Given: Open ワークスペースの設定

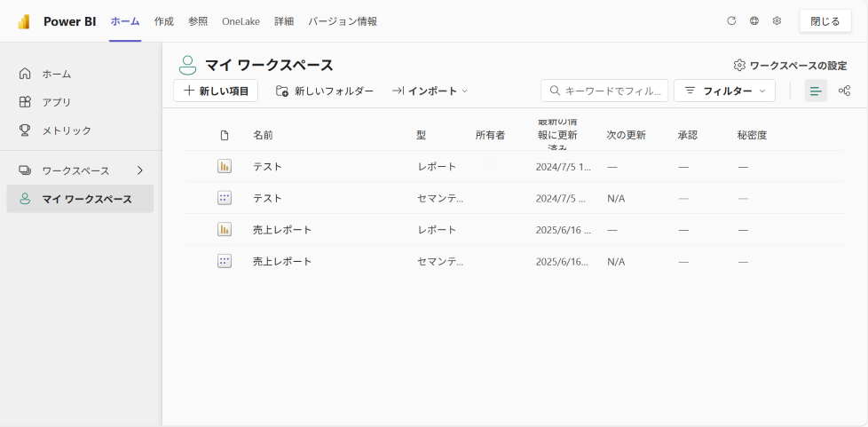Looking at the screenshot, I should pos(790,66).
